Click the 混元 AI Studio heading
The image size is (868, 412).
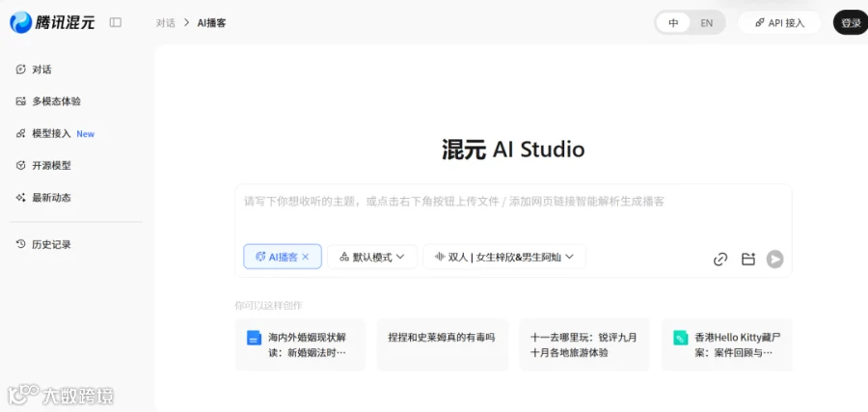click(513, 150)
